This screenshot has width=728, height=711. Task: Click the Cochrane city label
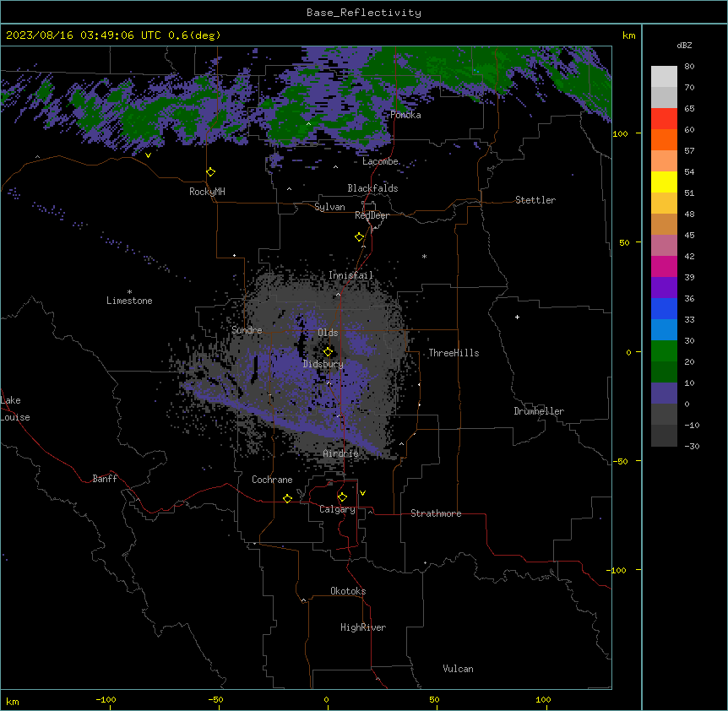[272, 480]
